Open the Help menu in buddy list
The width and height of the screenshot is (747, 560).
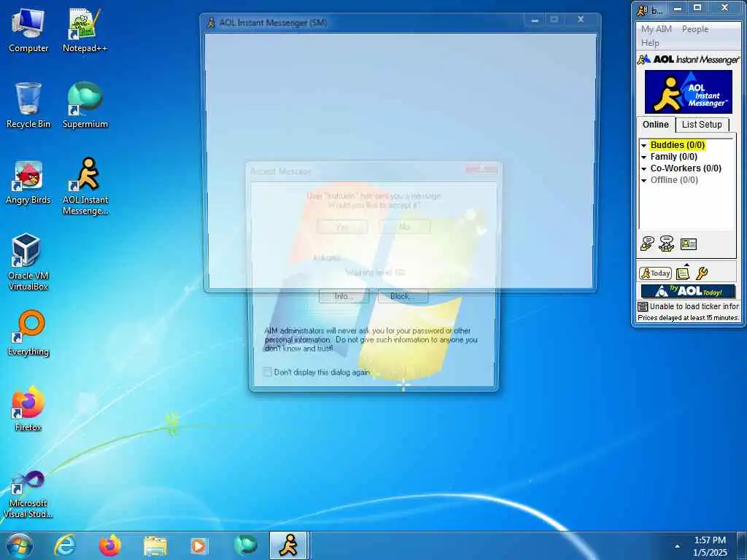[x=650, y=43]
